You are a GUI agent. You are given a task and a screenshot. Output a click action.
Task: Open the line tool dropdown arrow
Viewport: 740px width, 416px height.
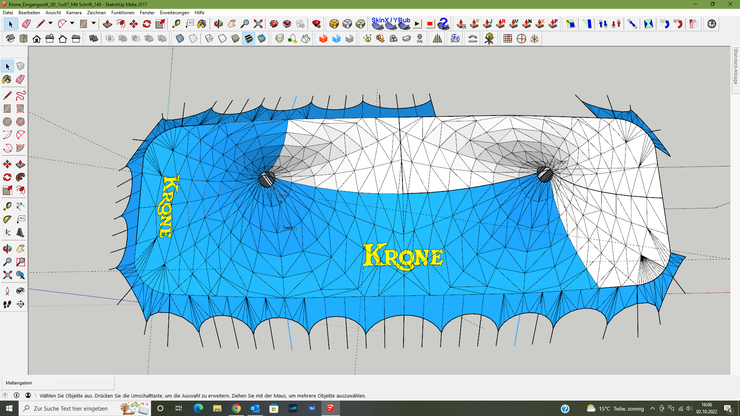(x=50, y=24)
